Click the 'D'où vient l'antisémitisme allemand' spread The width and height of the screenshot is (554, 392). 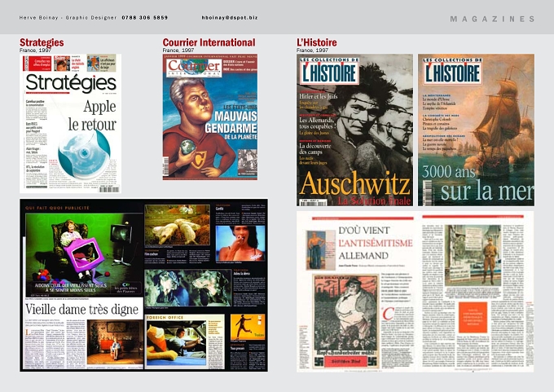415,292
